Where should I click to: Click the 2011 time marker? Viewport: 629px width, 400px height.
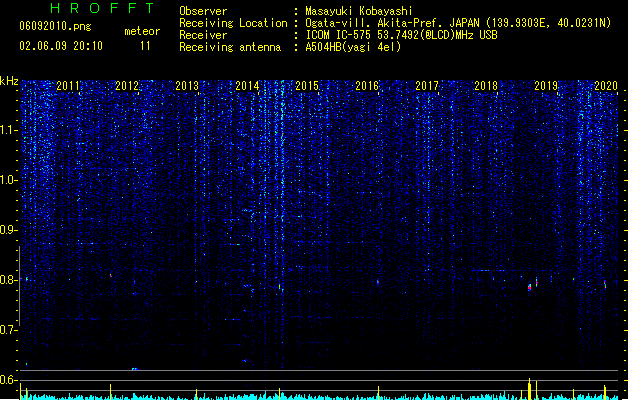tap(68, 86)
